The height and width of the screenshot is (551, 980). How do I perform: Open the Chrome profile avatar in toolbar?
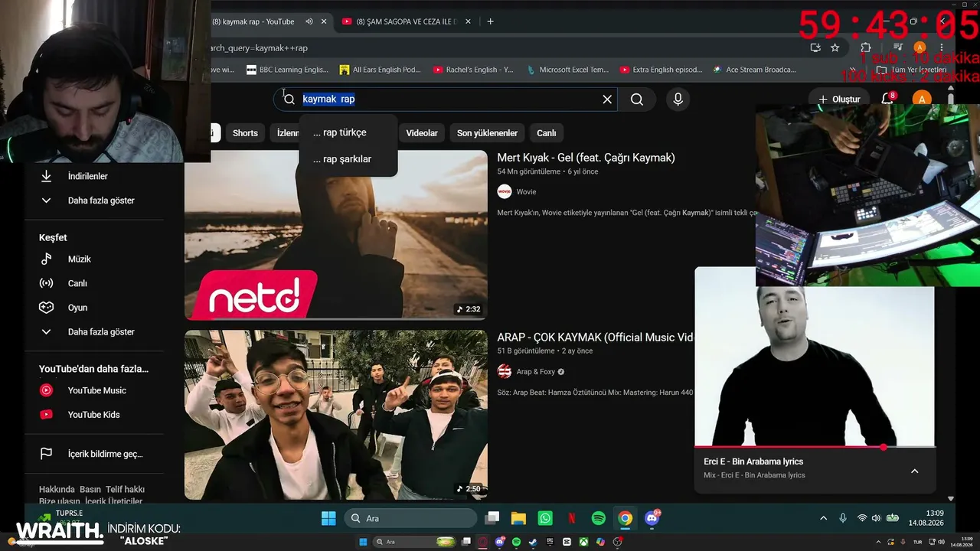[920, 47]
